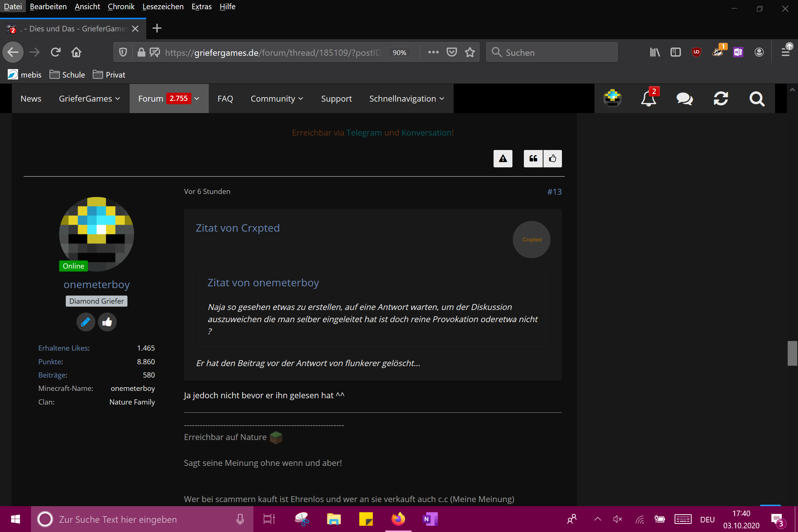Screen dimensions: 798x532
Task: Bookmark this page with the star icon
Action: pos(470,52)
